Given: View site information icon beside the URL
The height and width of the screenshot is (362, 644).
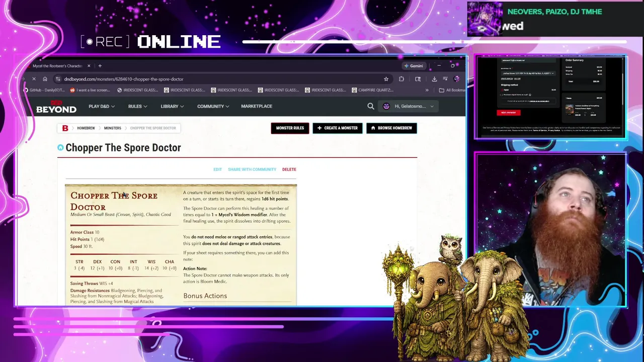Looking at the screenshot, I should (58, 79).
